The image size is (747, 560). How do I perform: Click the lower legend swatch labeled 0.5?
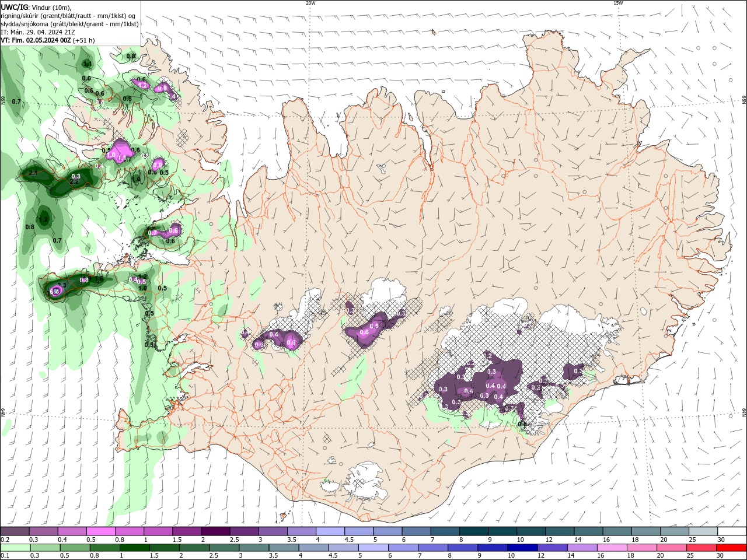(x=76, y=548)
